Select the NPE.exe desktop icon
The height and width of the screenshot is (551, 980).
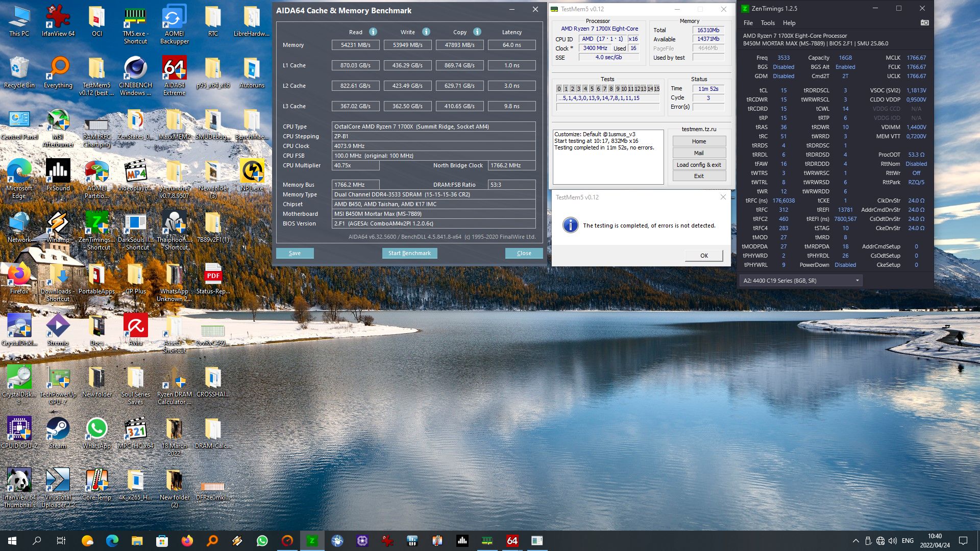(x=252, y=175)
